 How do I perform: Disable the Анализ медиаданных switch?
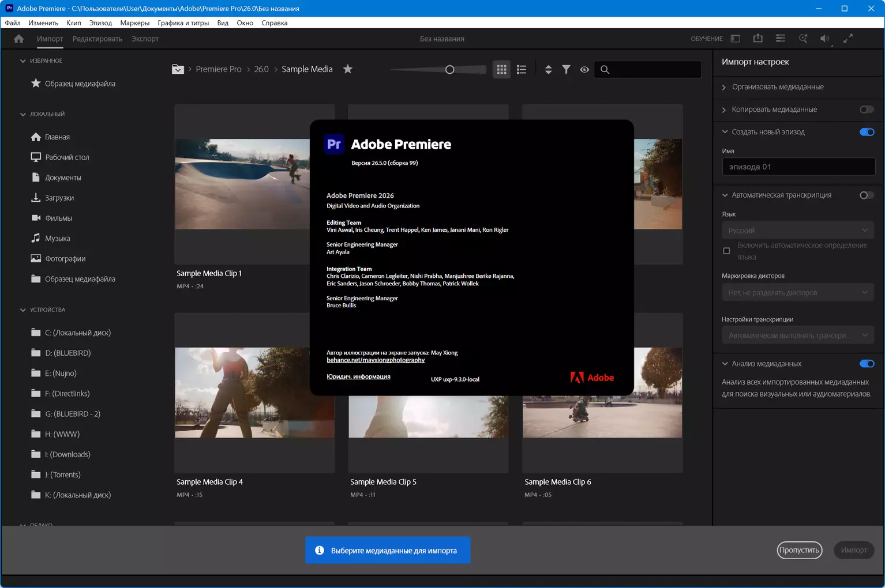867,364
